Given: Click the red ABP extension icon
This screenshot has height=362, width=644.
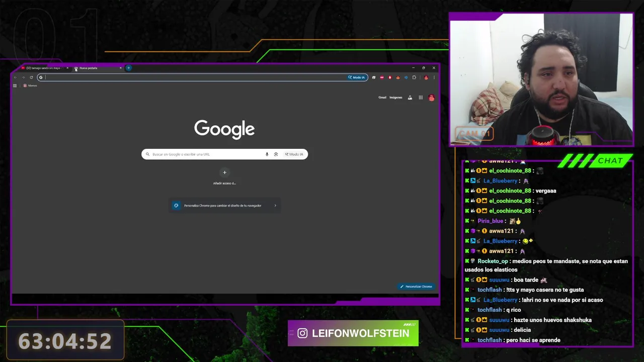Looking at the screenshot, I should pos(382,77).
